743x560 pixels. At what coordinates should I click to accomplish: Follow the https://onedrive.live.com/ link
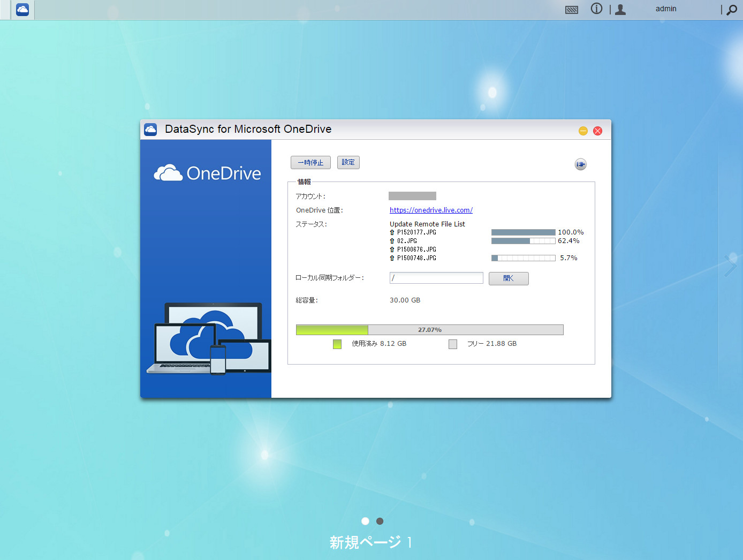tap(431, 210)
